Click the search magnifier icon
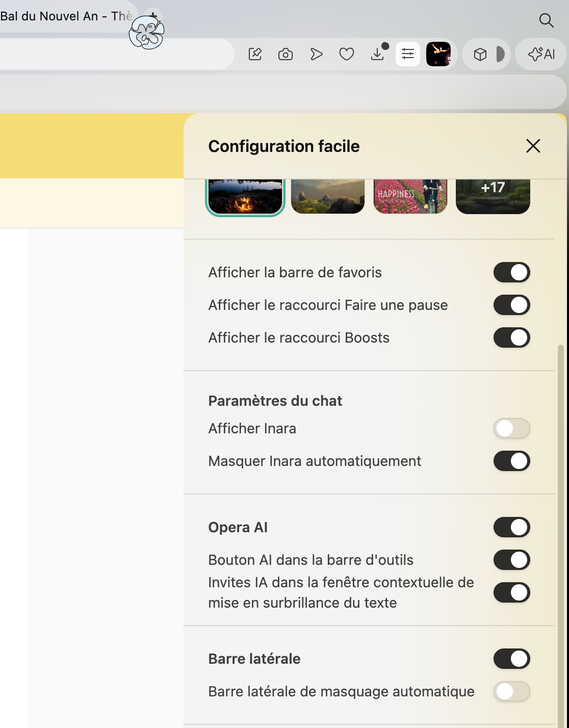569x728 pixels. pos(546,20)
